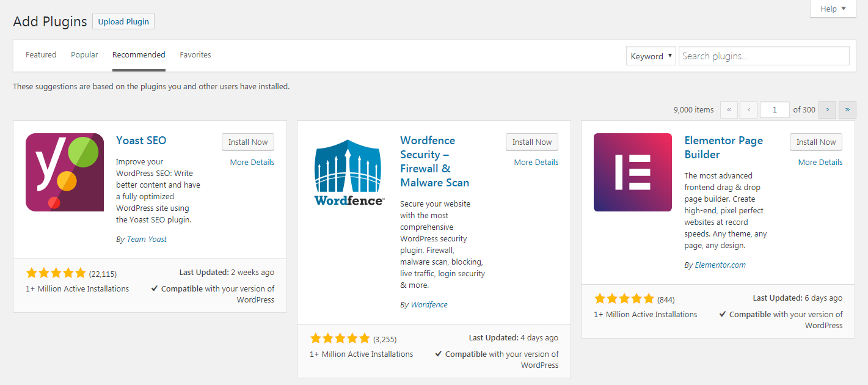
Task: Open the Keyword search filter dropdown
Action: pos(651,56)
